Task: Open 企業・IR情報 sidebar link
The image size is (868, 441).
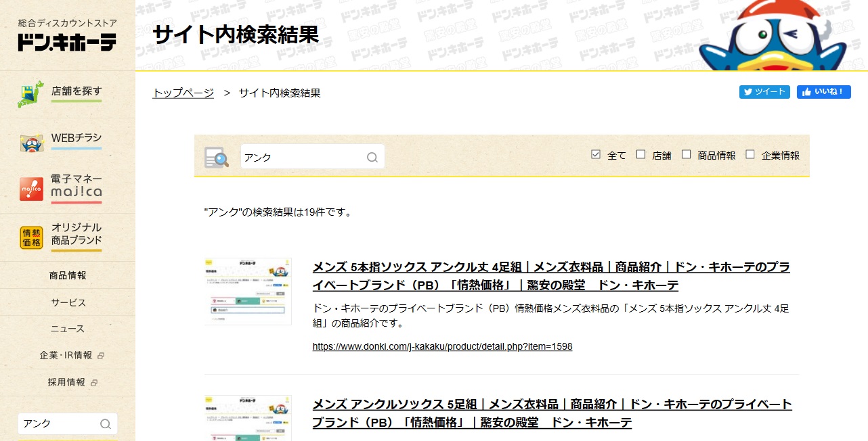Action: 68,355
